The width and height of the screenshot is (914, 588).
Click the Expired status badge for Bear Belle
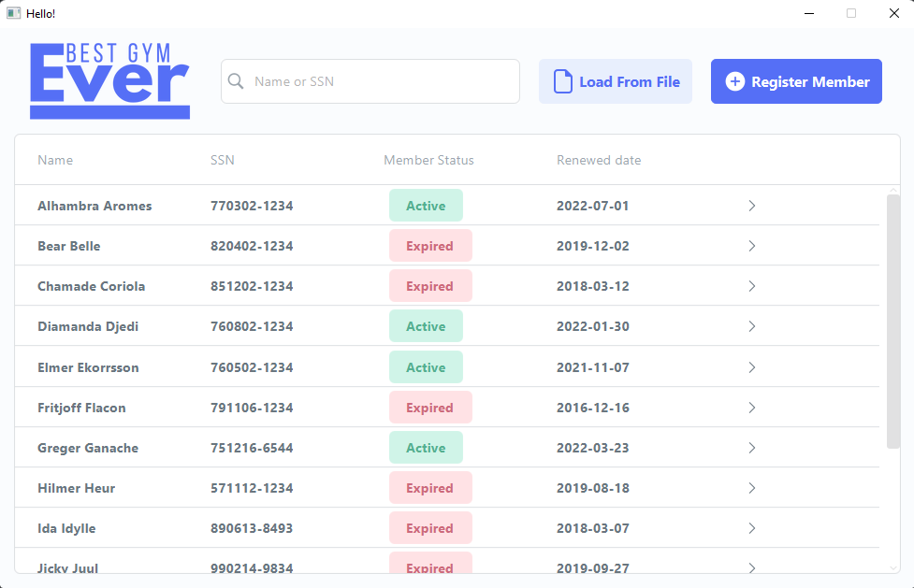tap(430, 245)
